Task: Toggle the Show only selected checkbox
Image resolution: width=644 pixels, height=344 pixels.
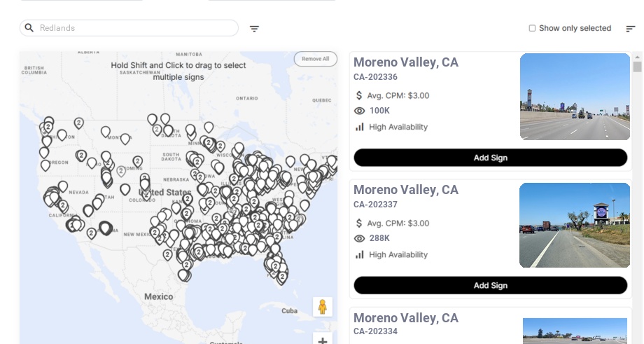Action: [x=532, y=28]
